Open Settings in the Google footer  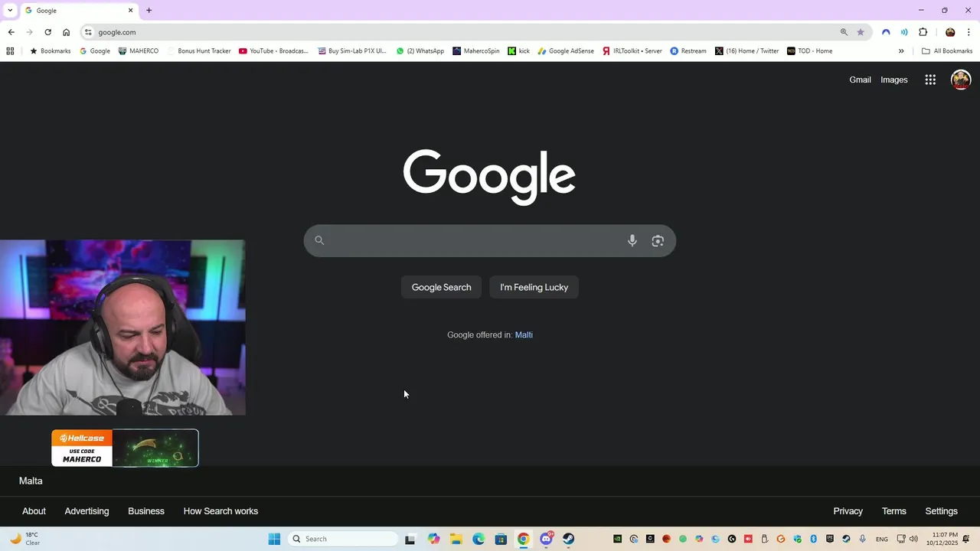coord(941,511)
